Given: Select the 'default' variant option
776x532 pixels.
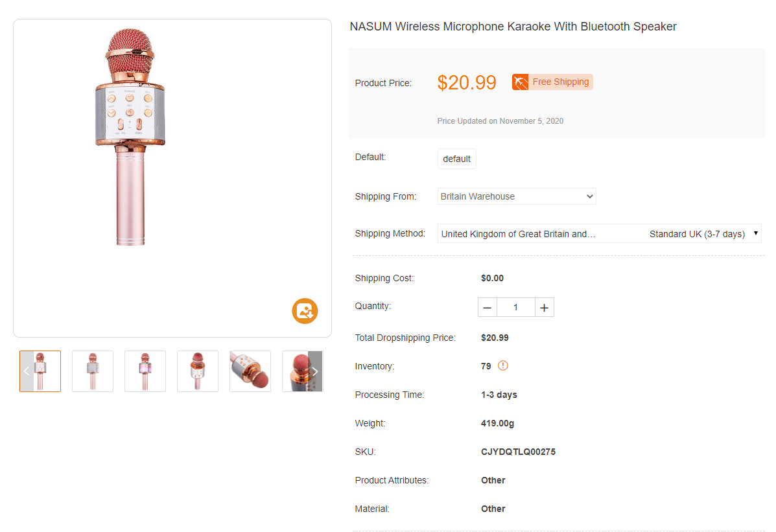Looking at the screenshot, I should 457,159.
